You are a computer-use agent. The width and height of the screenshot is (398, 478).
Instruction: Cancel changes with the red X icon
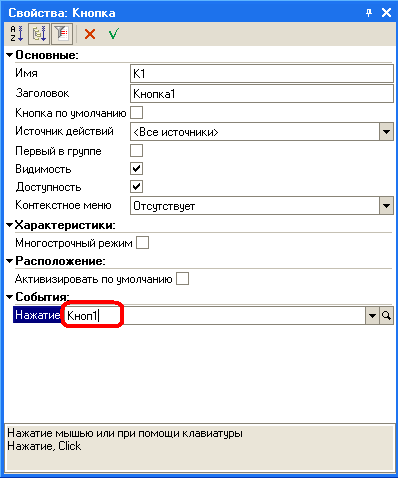point(90,34)
